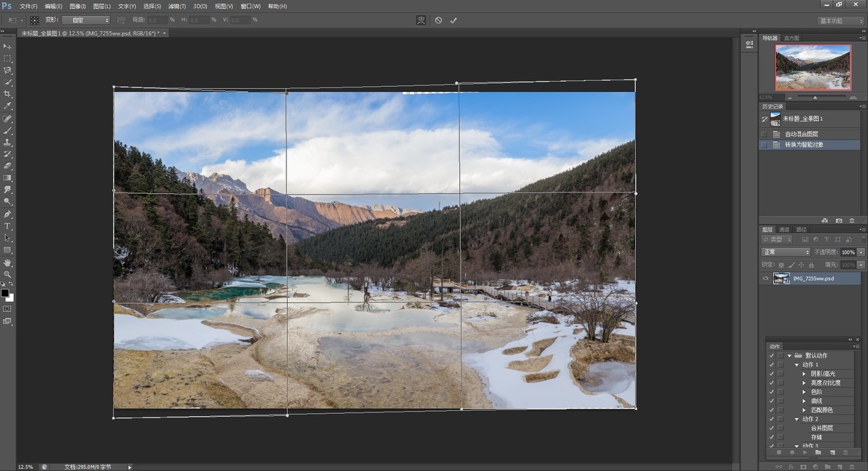Collapse the 默认动作 action set
Image resolution: width=868 pixels, height=471 pixels.
789,355
